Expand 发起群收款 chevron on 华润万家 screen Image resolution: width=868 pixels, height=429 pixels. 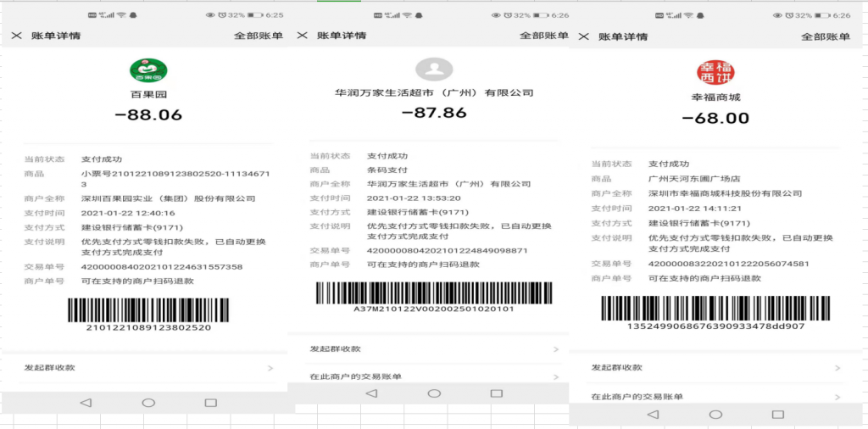tap(555, 349)
